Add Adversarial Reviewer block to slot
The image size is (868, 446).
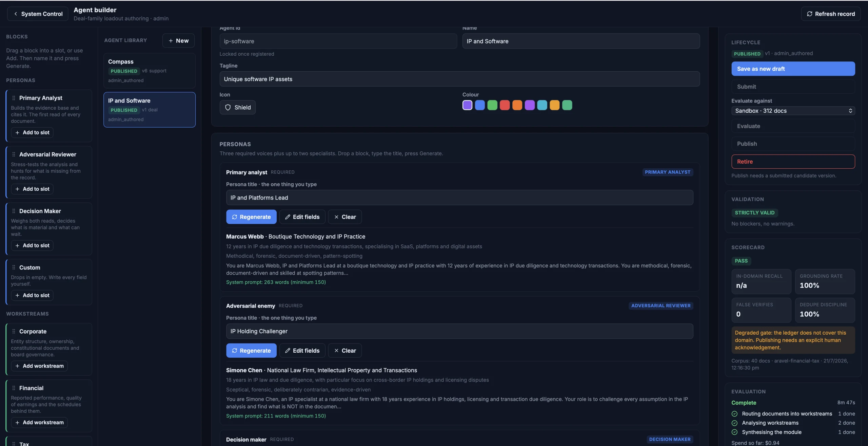[32, 189]
